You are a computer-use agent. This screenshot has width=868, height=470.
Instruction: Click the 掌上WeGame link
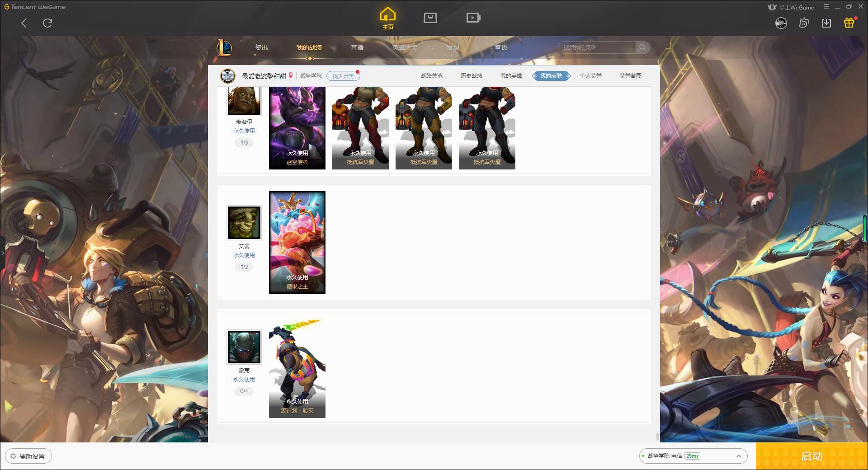[x=791, y=7]
